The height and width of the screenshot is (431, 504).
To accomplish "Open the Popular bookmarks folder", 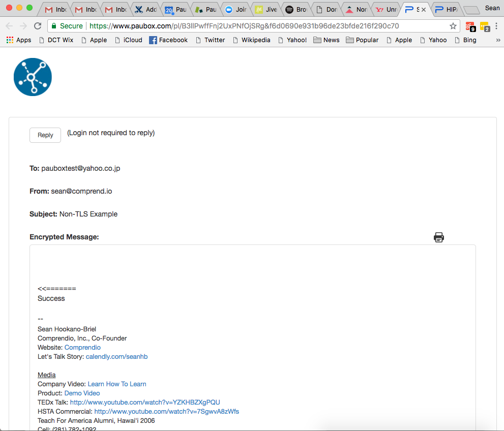I will point(362,40).
